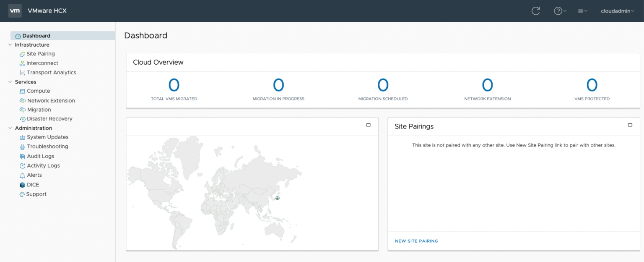Collapse the Infrastructure section
Screen dimensions: 644x262
10,45
